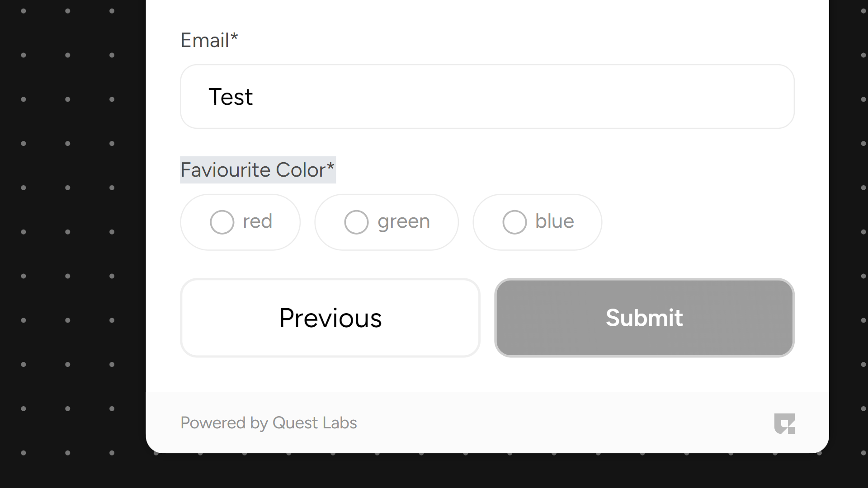Click the "blue" option label text
The height and width of the screenshot is (488, 868).
[x=554, y=221]
